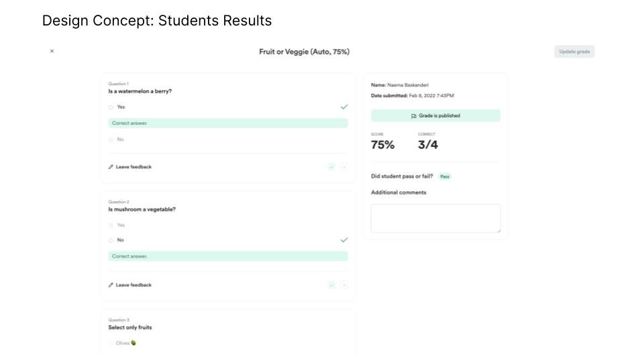Click the Pass status badge
644x362 pixels.
click(445, 177)
